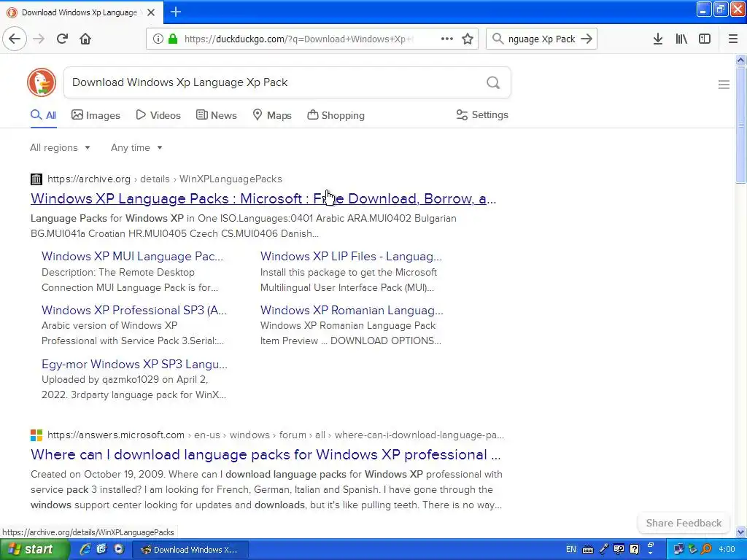Click the archive.org result URL breadcrumb
The height and width of the screenshot is (560, 747).
point(165,179)
